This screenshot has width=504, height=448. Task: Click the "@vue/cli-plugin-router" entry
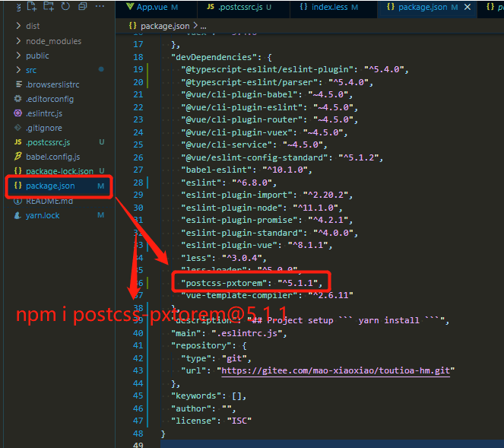coord(269,119)
